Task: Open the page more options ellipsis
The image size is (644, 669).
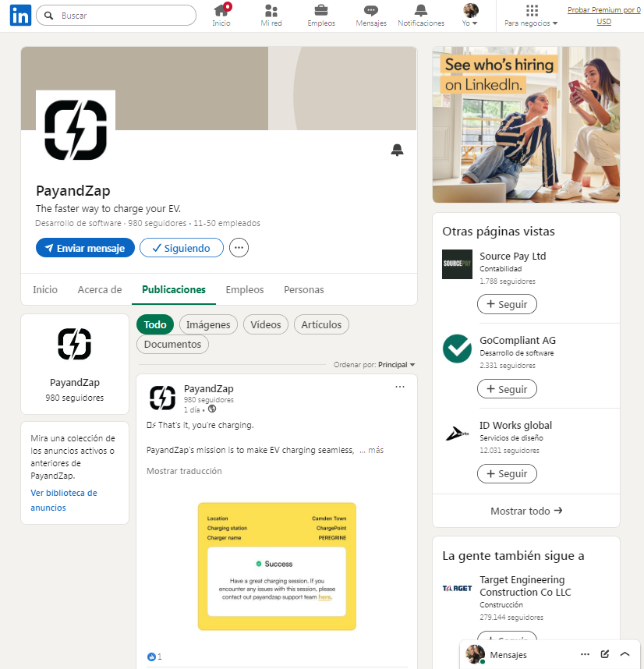Action: pos(239,248)
